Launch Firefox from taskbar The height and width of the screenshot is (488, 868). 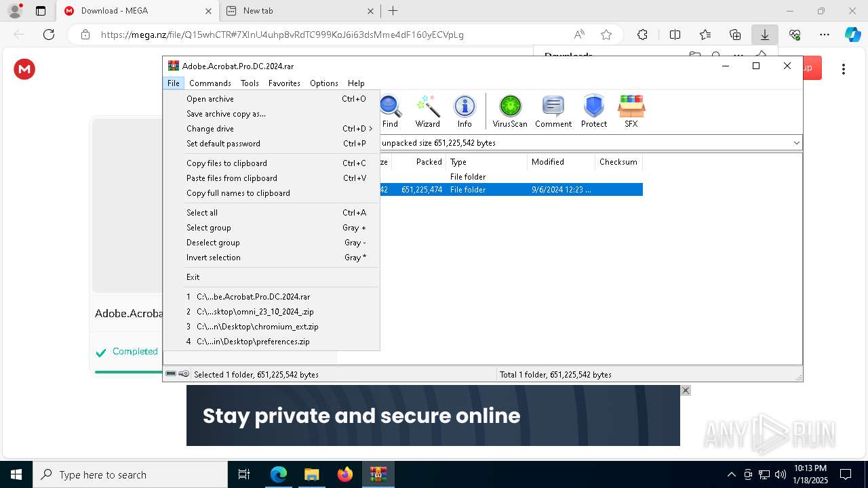coord(345,474)
